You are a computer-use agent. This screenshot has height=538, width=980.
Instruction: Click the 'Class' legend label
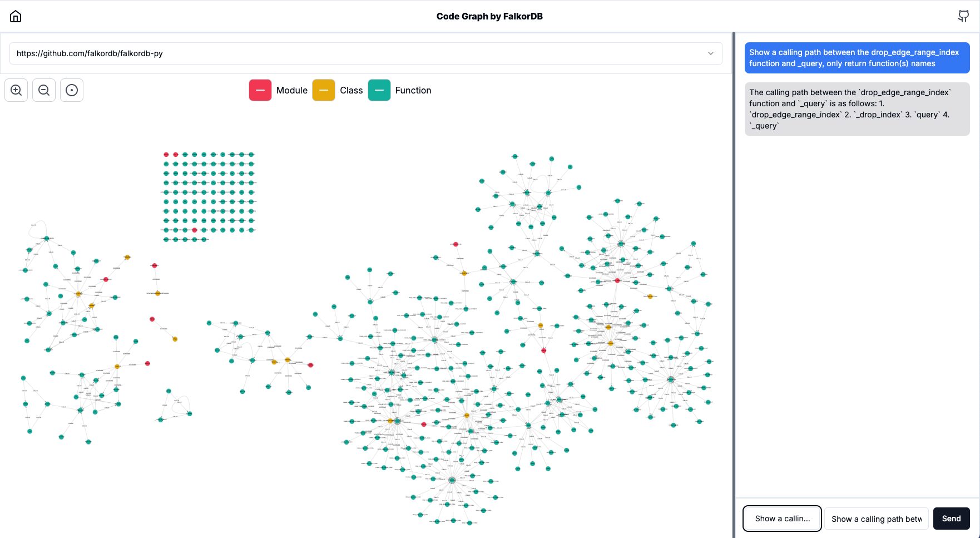click(352, 90)
